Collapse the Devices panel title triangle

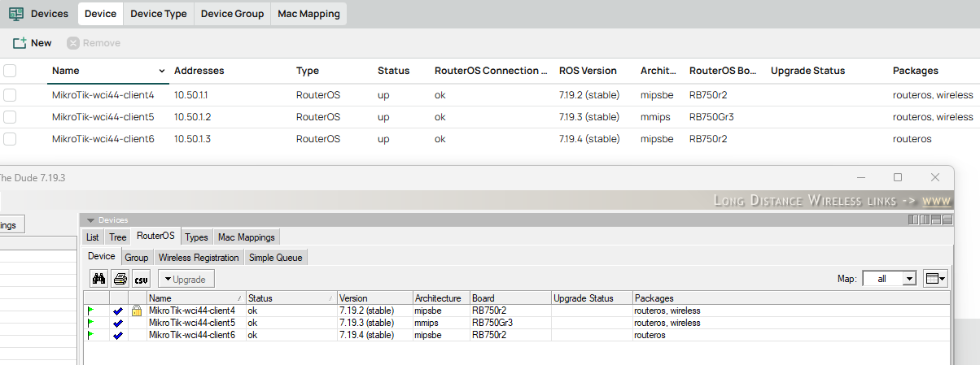click(90, 220)
